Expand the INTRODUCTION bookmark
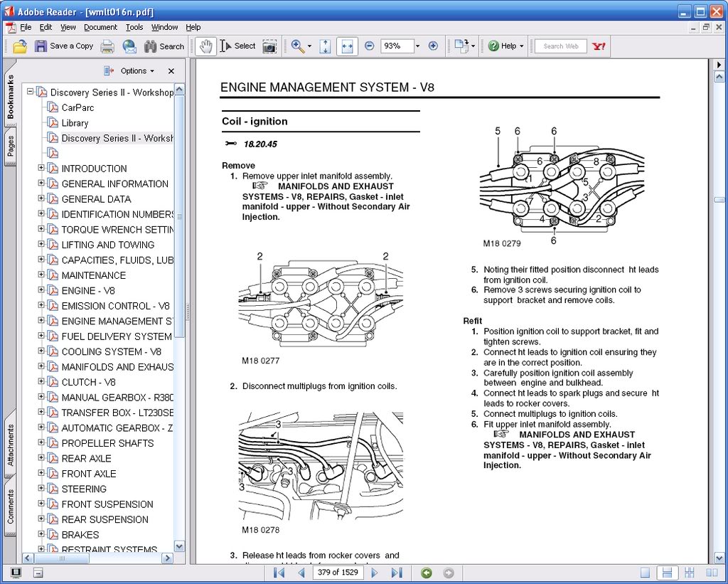This screenshot has width=728, height=584. point(42,168)
